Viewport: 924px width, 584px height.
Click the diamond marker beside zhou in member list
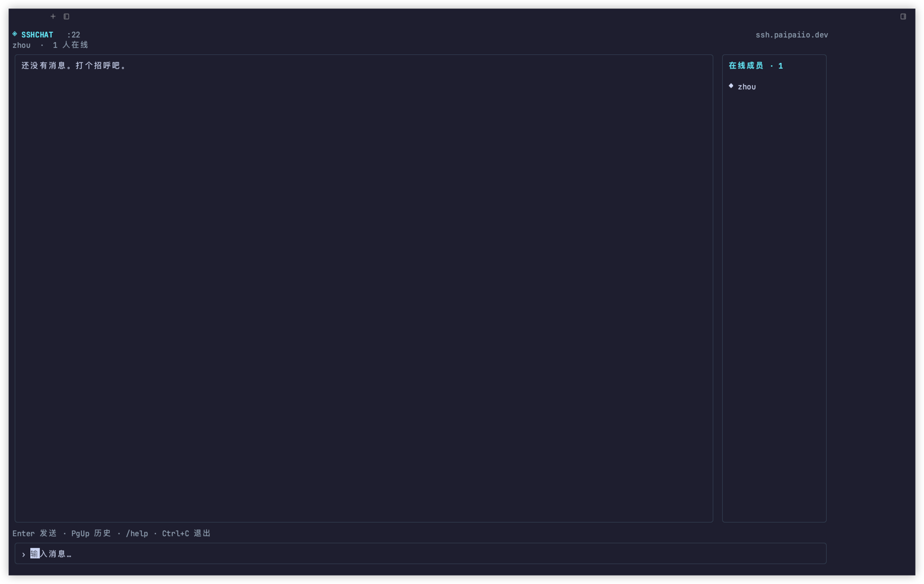[x=731, y=86]
